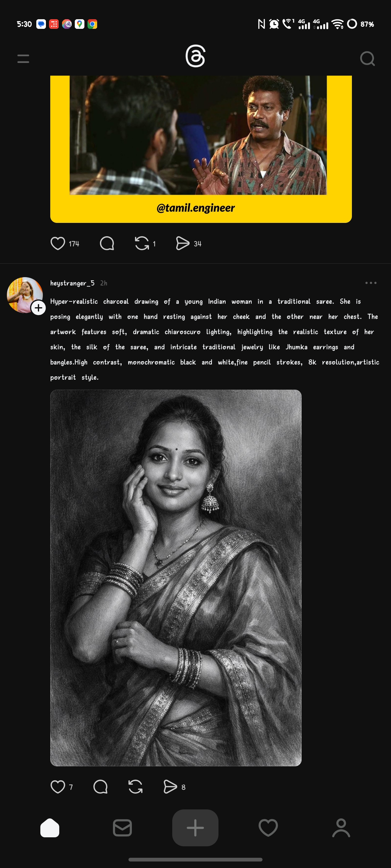Image resolution: width=391 pixels, height=868 pixels.
Task: Share the meme post with 34 shares
Action: [x=182, y=243]
